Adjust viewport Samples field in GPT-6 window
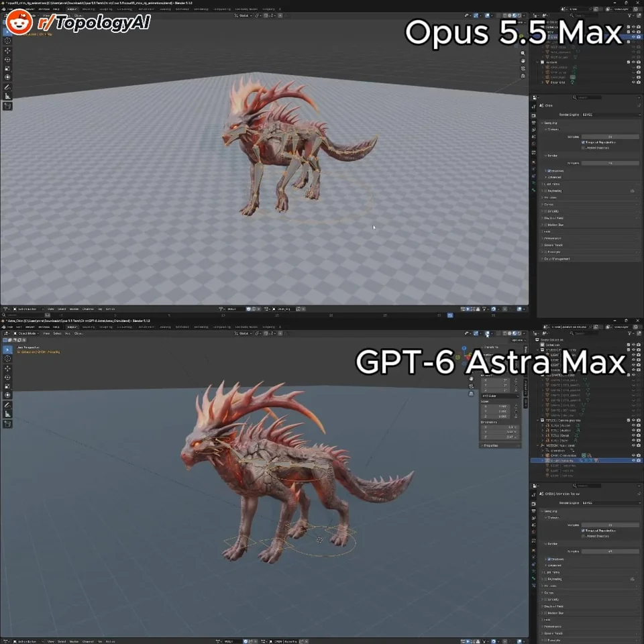644x644 pixels. tap(610, 525)
